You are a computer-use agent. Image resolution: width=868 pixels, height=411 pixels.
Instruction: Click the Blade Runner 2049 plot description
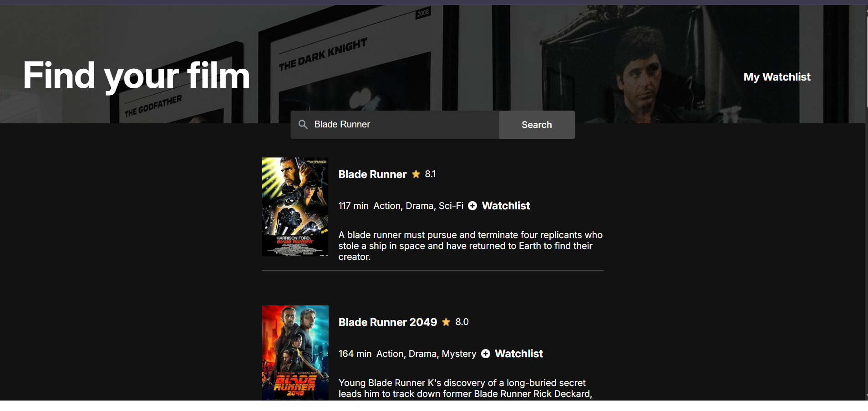click(465, 388)
